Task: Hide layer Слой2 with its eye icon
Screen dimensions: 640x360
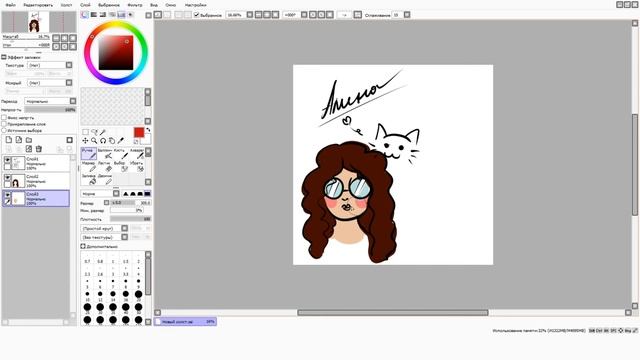Action: [7, 177]
